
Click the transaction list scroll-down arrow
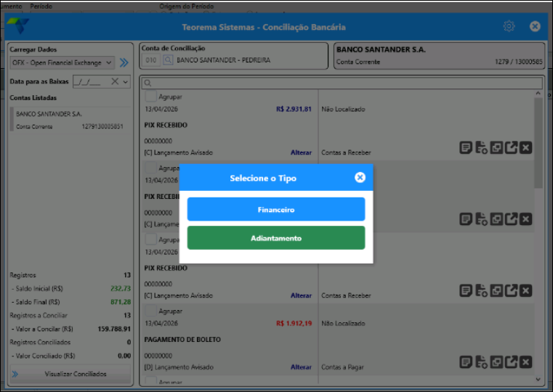click(538, 380)
